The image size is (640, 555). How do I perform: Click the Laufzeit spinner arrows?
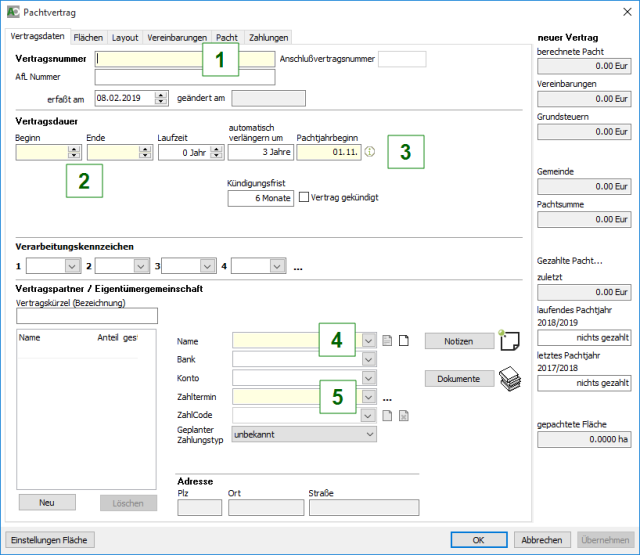click(214, 153)
